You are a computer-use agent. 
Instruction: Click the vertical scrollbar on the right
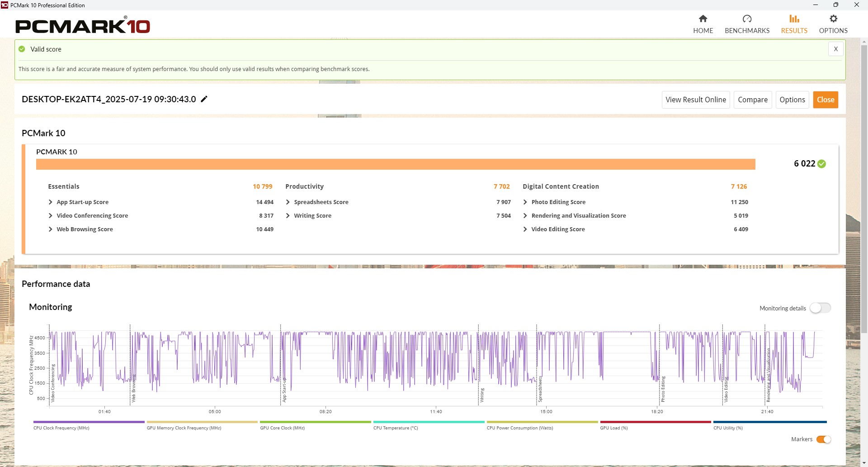coord(864,181)
